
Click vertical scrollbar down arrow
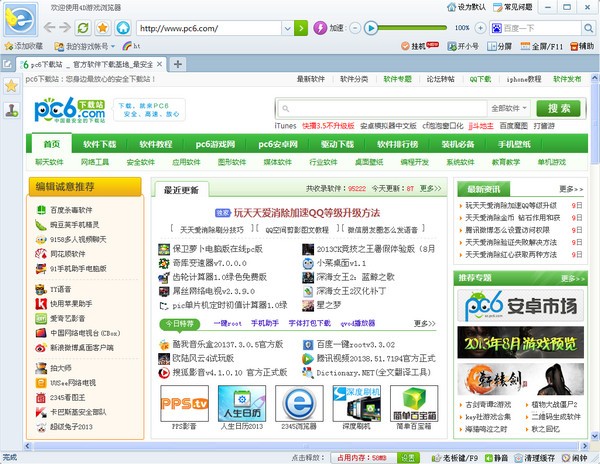tap(595, 436)
